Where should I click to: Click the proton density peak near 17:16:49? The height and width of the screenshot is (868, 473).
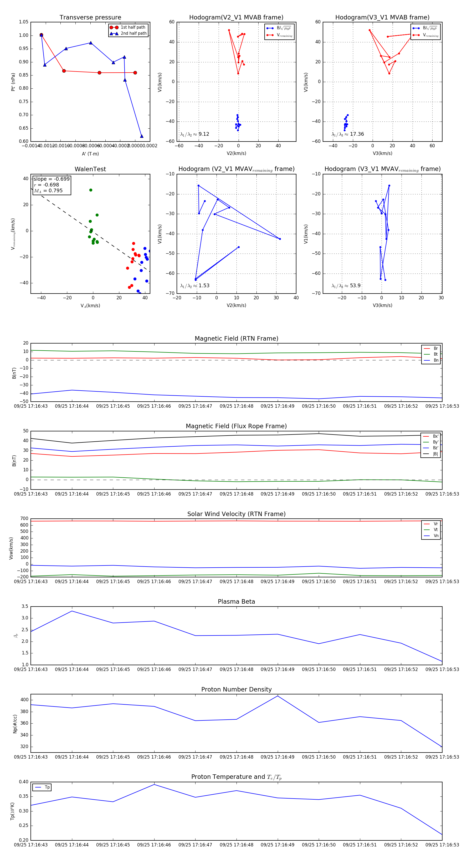click(x=278, y=696)
